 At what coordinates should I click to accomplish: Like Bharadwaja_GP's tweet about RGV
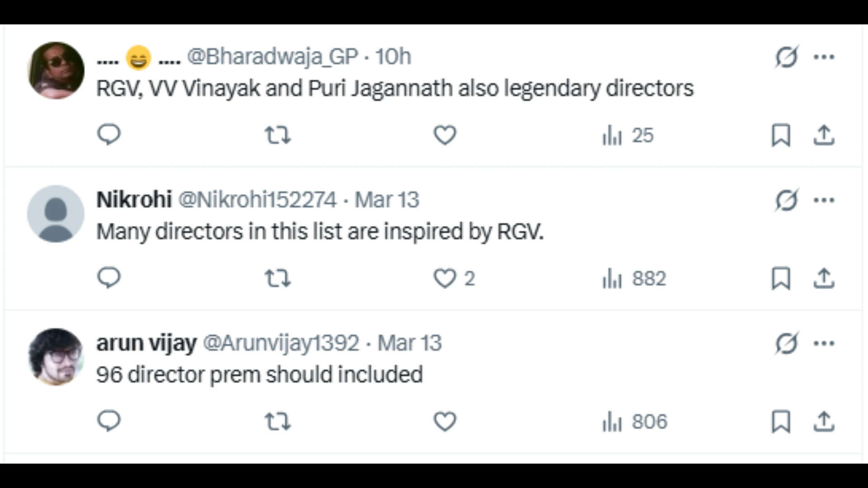pyautogui.click(x=445, y=135)
